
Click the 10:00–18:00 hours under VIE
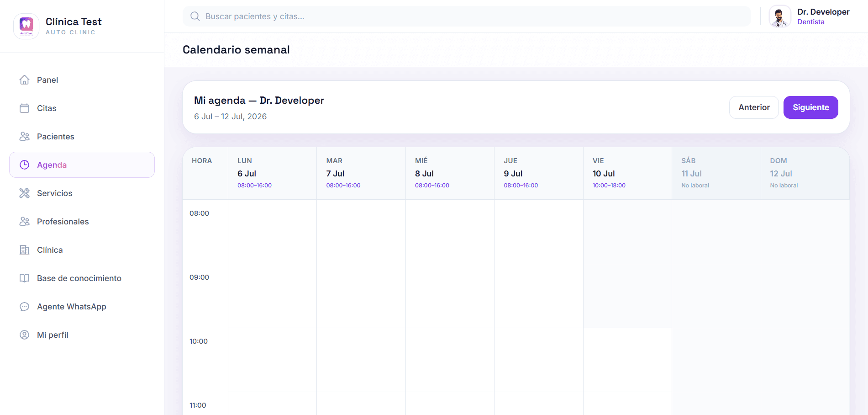(x=609, y=186)
